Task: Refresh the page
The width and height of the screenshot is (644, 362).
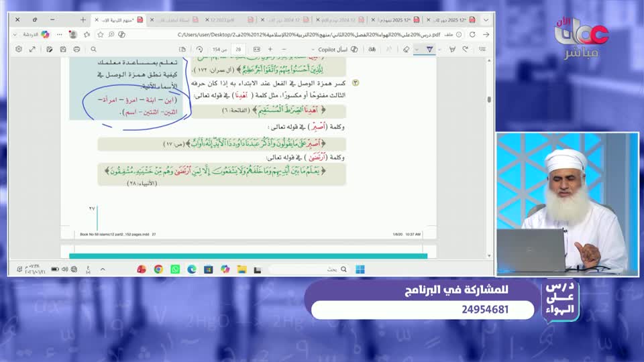Action: [x=472, y=34]
